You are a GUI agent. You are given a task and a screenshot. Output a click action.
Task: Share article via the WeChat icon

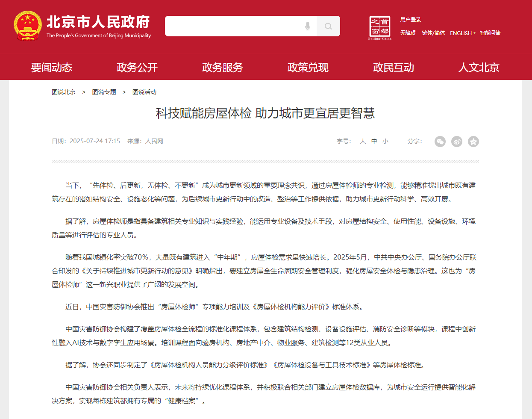[440, 142]
